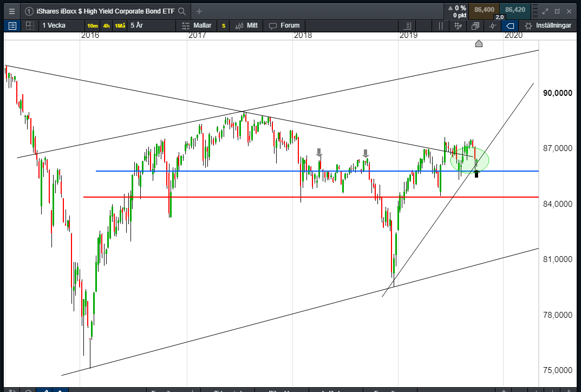Click the right-aligned lines scale icon
This screenshot has width=581, height=392.
[407, 26]
